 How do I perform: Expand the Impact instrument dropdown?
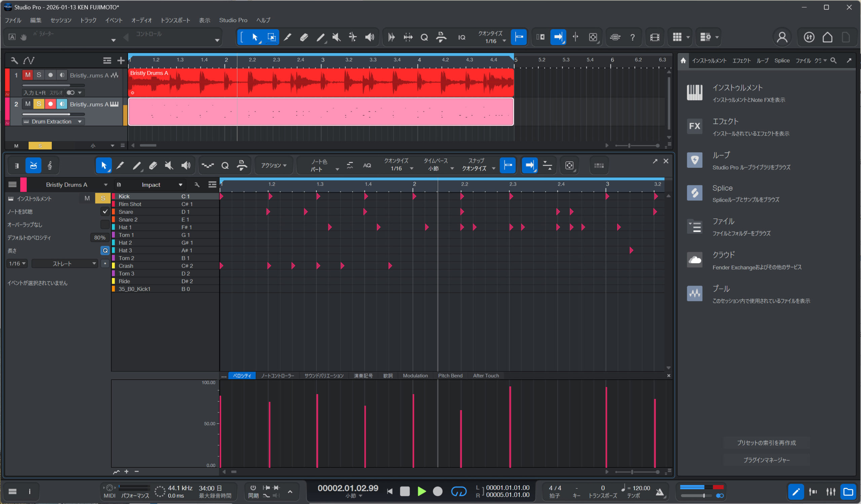pos(180,185)
